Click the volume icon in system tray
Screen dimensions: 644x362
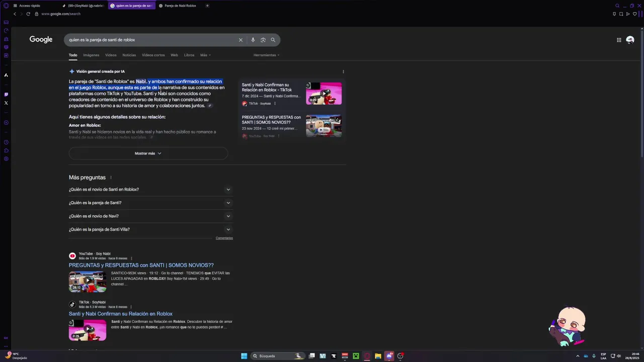pos(619,356)
